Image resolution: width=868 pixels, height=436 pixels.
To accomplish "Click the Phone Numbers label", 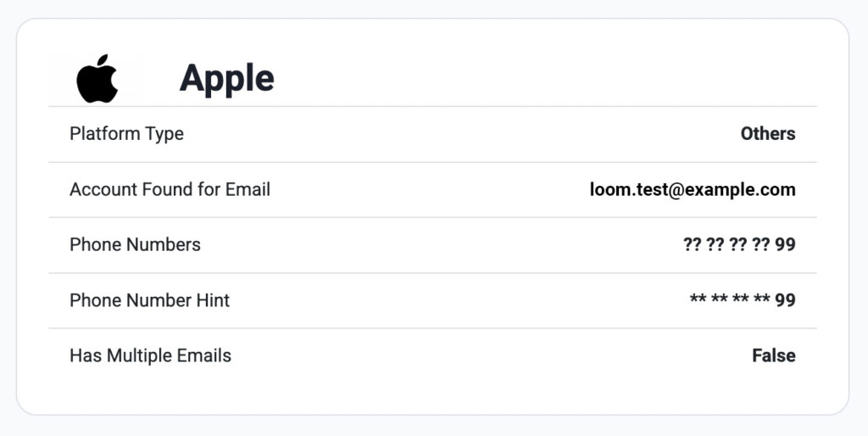I will tap(135, 244).
